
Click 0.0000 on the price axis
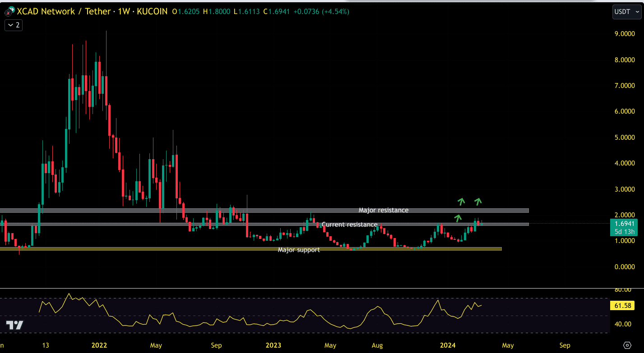coord(624,267)
